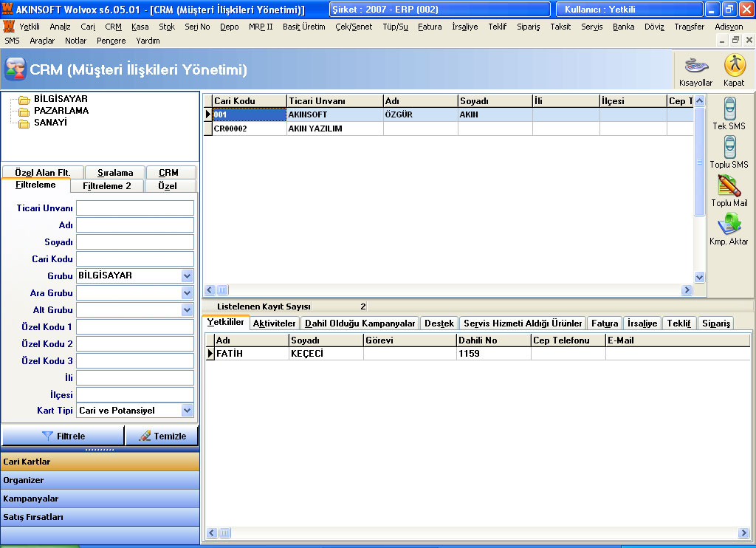Select the cell containing 001

click(250, 114)
